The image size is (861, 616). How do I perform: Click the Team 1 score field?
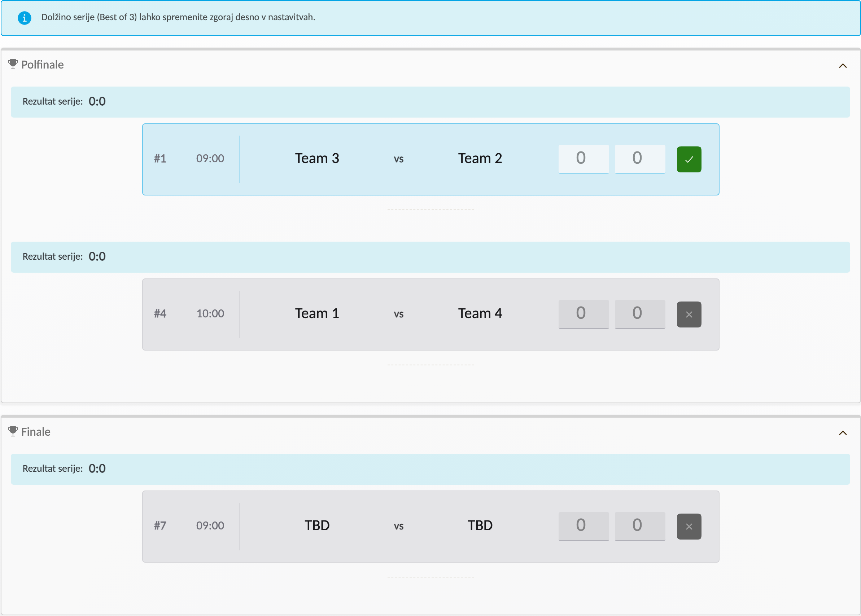point(583,314)
